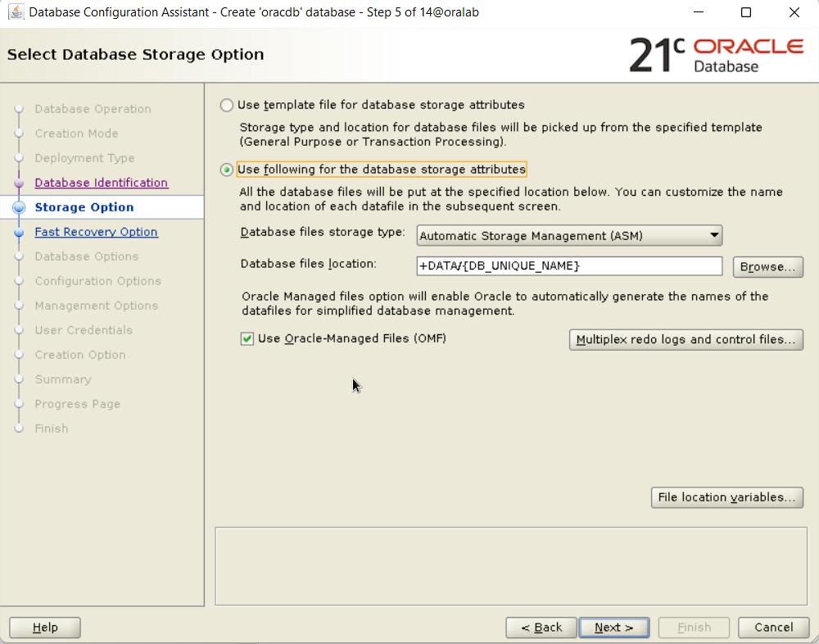
Task: Open Database files storage type dropdown
Action: [568, 236]
